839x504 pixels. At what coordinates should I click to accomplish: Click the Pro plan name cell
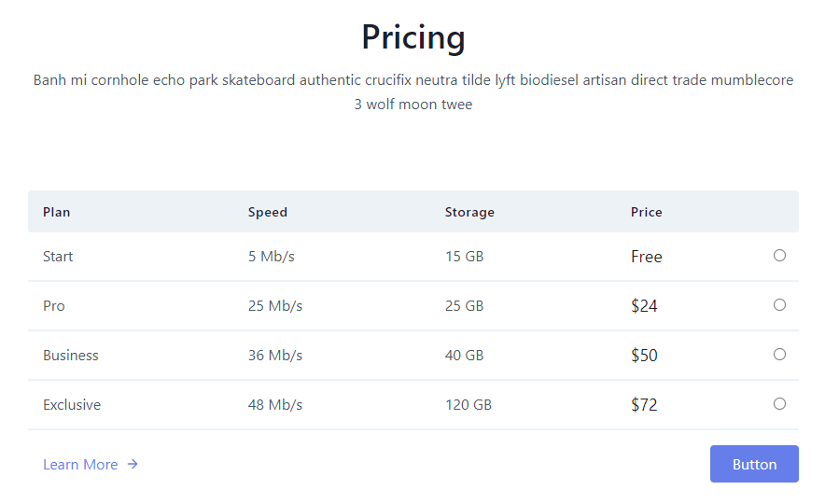tap(54, 306)
